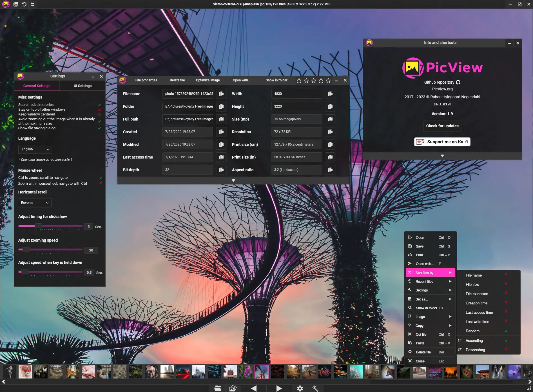Click Check for updates button
Screen dimensions: 533x392
pyautogui.click(x=442, y=126)
